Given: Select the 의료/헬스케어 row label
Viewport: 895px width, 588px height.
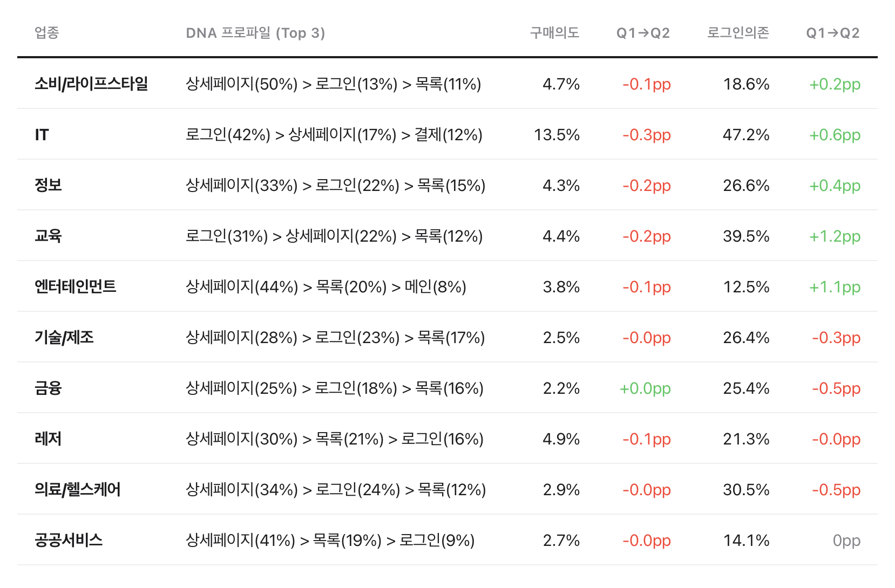Looking at the screenshot, I should click(x=78, y=490).
